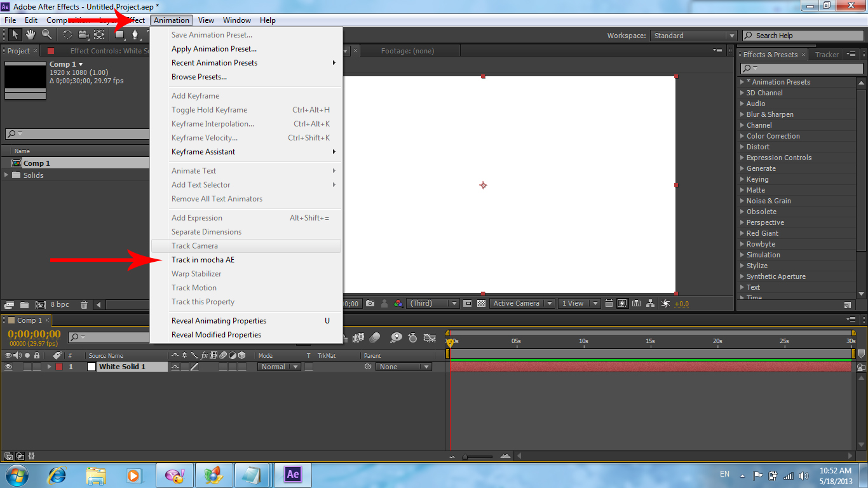Screen dimensions: 868x488
Task: Open Internet Explorer from the taskbar
Action: pyautogui.click(x=58, y=475)
